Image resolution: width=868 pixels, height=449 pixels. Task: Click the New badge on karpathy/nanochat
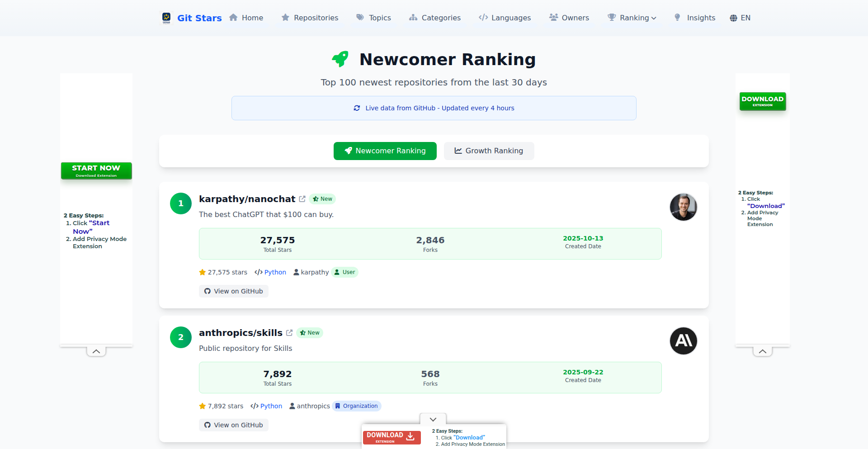[x=322, y=199]
